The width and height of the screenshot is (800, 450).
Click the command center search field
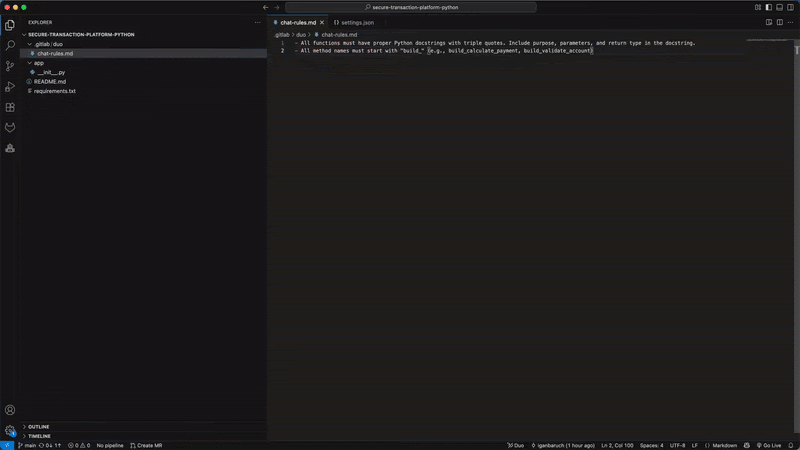[411, 7]
